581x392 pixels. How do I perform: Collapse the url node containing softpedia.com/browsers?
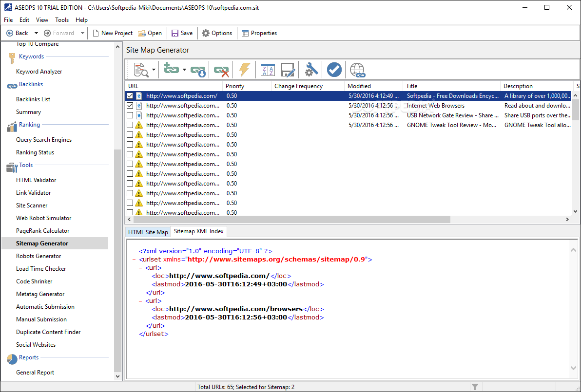point(140,301)
